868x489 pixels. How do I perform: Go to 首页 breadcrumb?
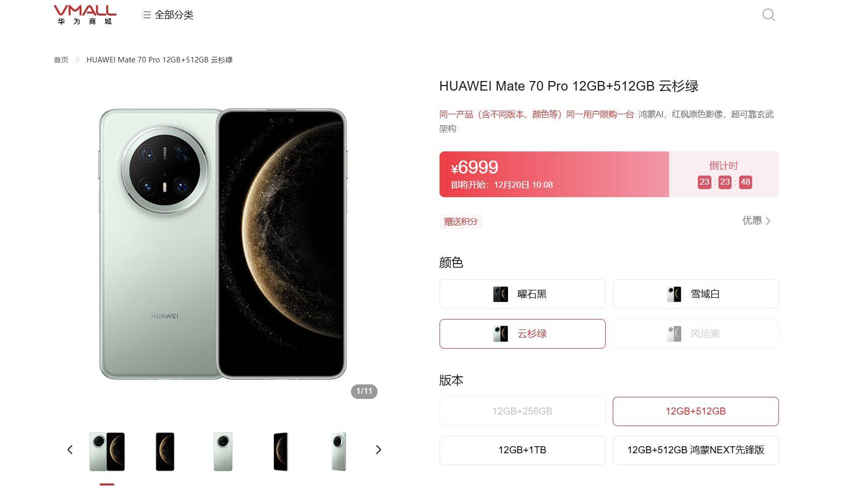click(61, 60)
